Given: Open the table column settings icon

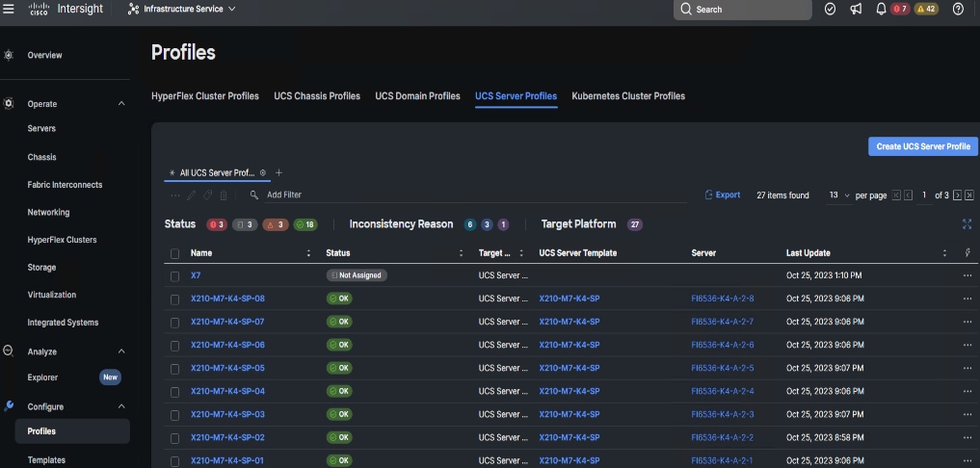Looking at the screenshot, I should (x=967, y=253).
